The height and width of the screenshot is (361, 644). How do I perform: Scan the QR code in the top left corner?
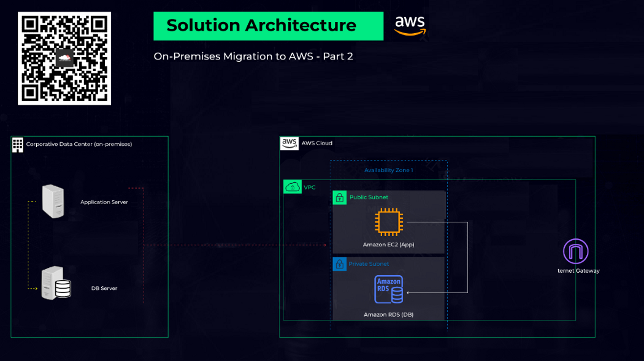click(x=64, y=57)
